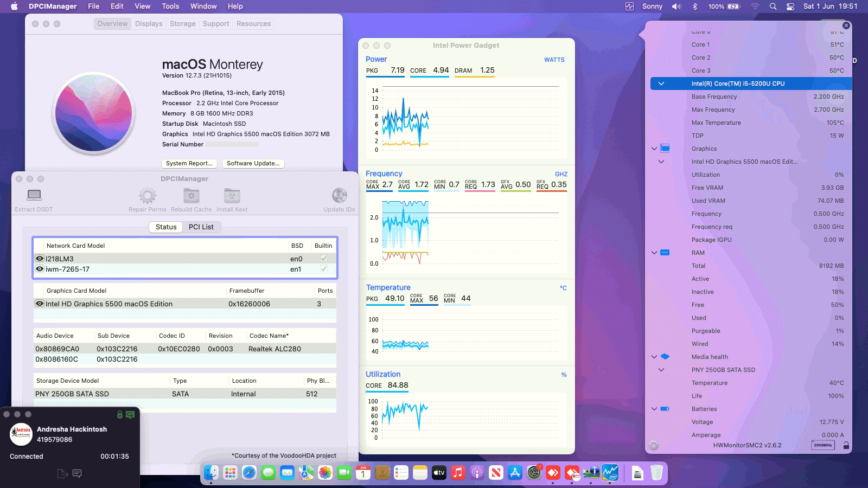The width and height of the screenshot is (868, 488).
Task: Collapse the Graphics group in HWMonitorSMC2
Action: click(654, 149)
